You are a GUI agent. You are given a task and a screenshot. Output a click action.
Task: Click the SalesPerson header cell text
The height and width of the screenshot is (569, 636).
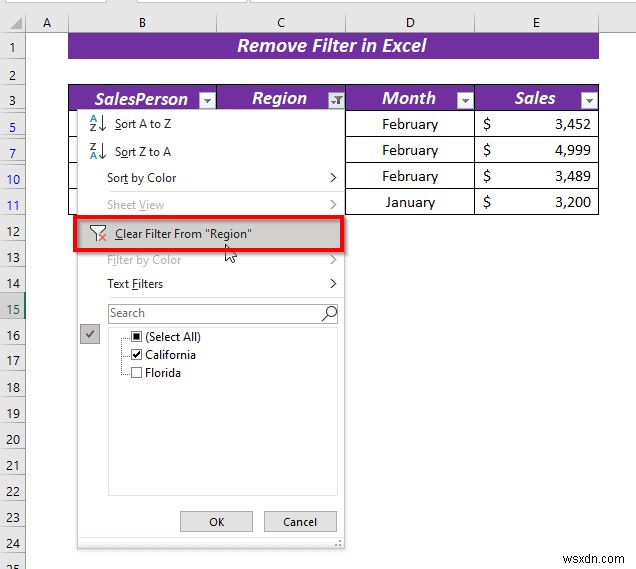141,99
